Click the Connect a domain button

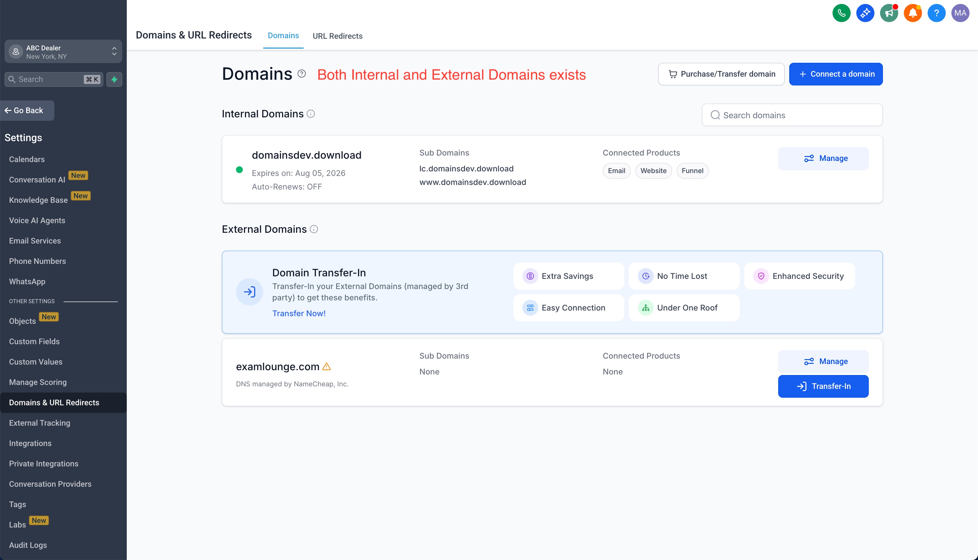[x=836, y=74]
